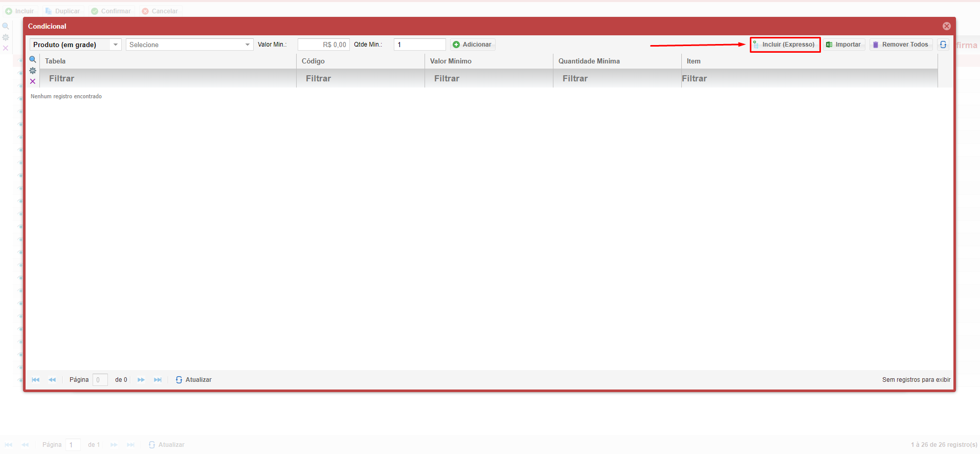The image size is (980, 454).
Task: Go to first page in Condicional pager
Action: [x=35, y=380]
